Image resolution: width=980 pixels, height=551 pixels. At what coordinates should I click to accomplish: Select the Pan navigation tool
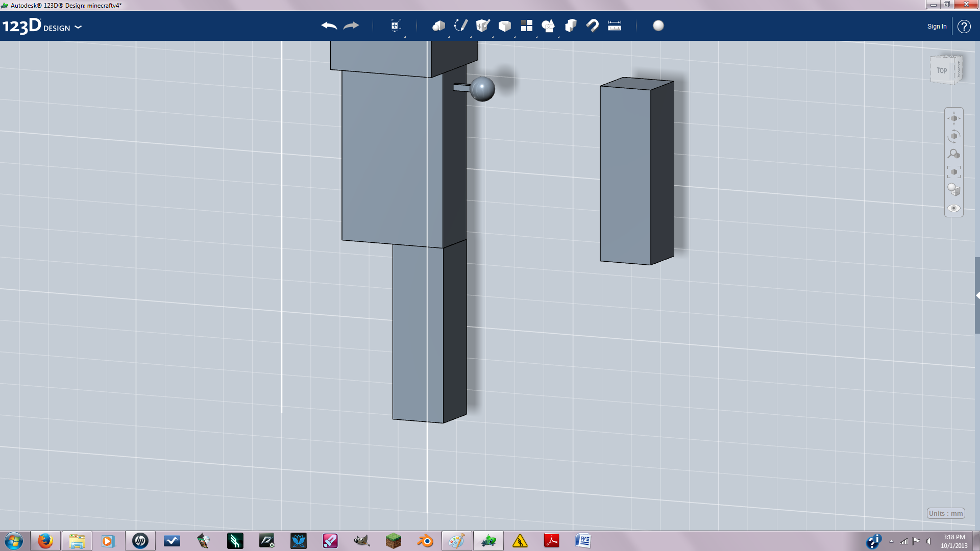pyautogui.click(x=953, y=118)
